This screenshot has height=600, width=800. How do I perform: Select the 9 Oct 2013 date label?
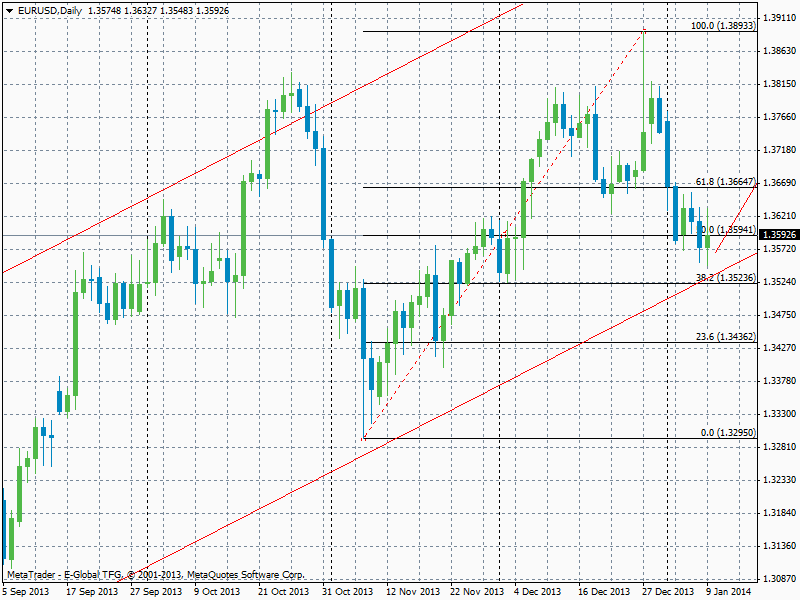click(217, 591)
